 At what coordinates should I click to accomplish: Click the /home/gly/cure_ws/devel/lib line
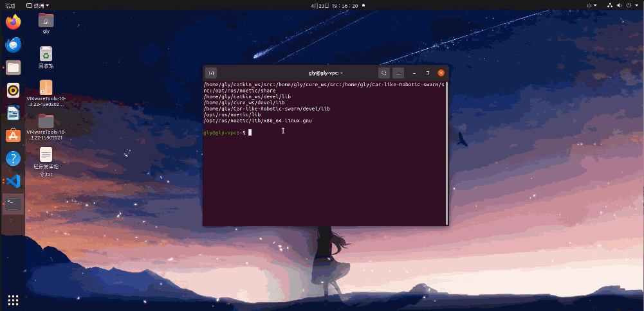pos(244,103)
